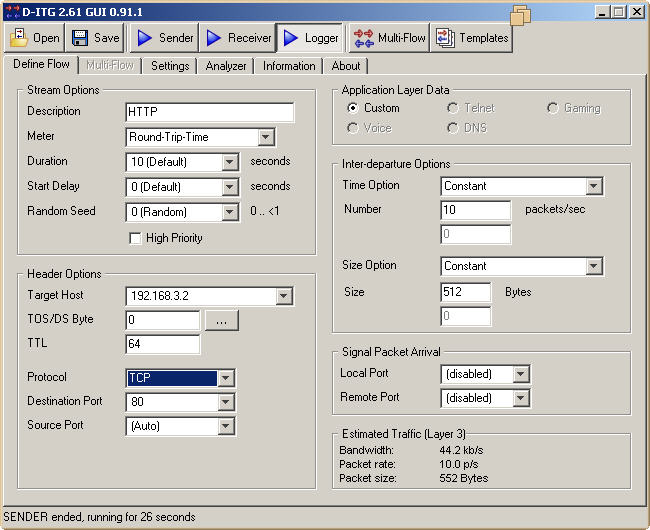Enable the High Priority checkbox
The image size is (650, 530).
click(x=135, y=238)
